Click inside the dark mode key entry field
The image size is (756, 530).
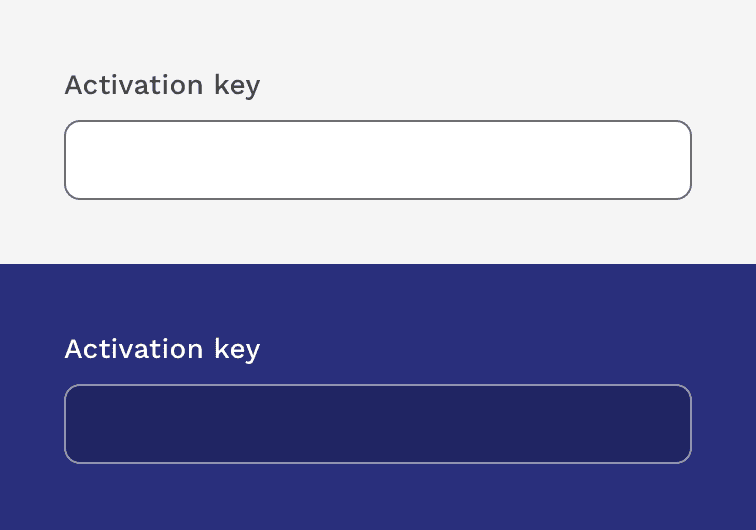click(378, 424)
